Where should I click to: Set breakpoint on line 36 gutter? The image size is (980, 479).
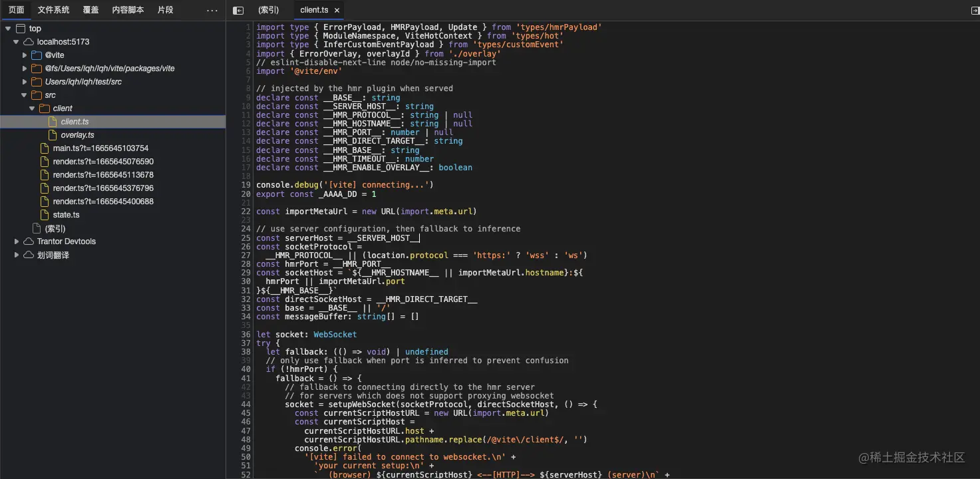point(246,335)
